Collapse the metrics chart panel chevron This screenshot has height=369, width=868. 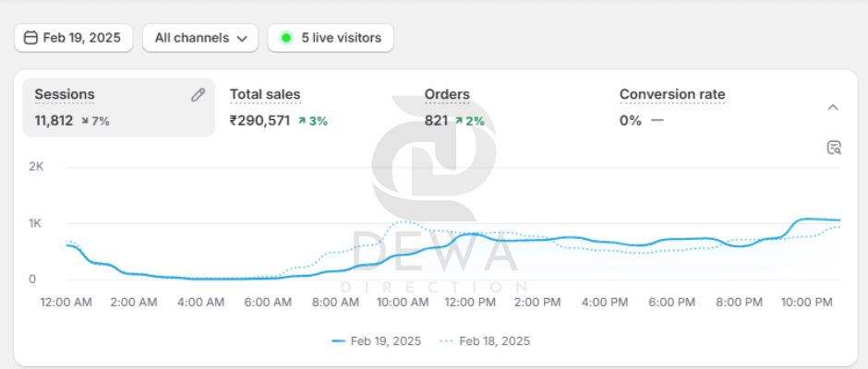click(x=833, y=107)
